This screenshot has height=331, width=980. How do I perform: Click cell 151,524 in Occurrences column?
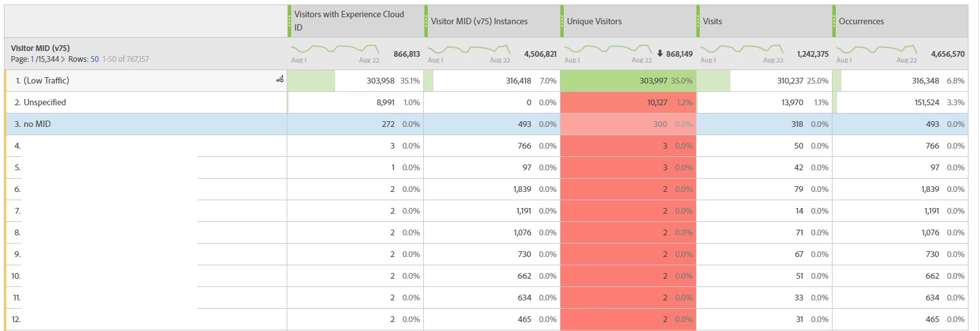click(x=901, y=103)
